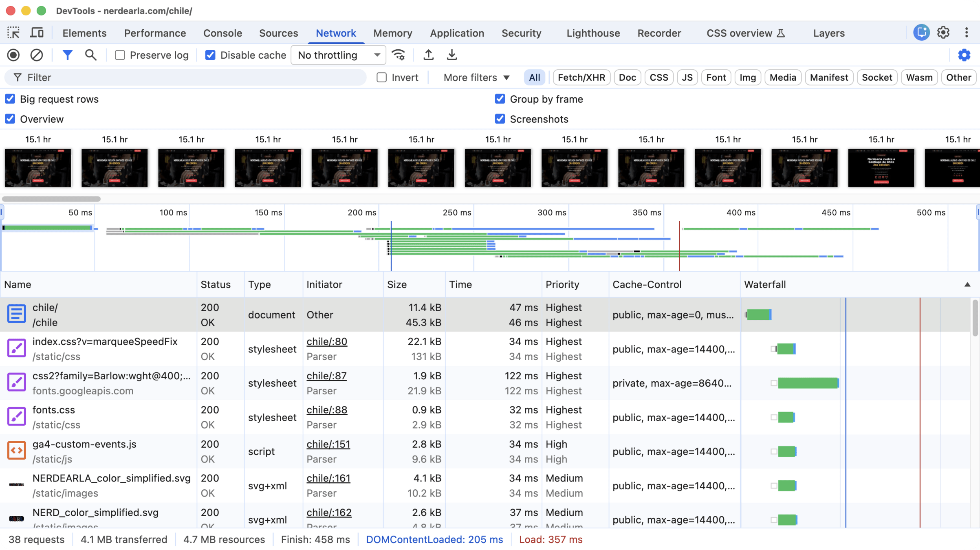Screen dimensions: 980x550
Task: Click the Waterfall column sort arrow
Action: (967, 284)
